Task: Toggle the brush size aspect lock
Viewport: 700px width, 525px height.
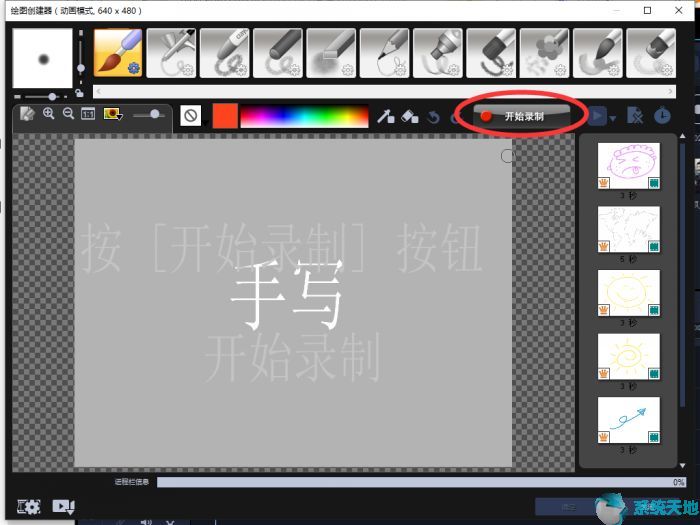Action: (x=79, y=93)
